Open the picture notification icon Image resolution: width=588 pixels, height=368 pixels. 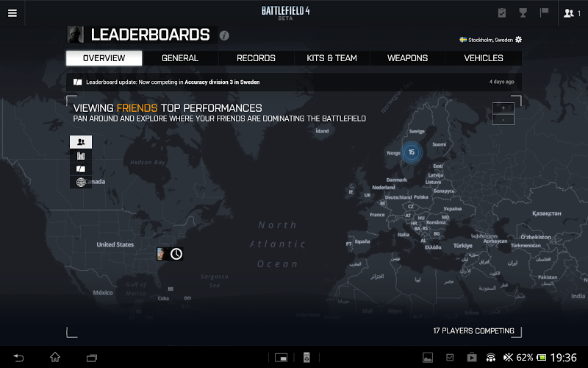tap(428, 358)
